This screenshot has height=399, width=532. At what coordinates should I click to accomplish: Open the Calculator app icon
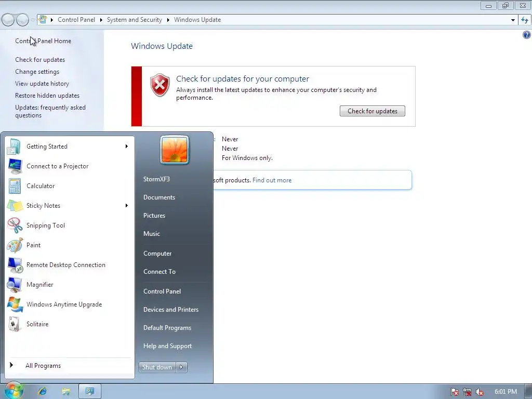[15, 186]
